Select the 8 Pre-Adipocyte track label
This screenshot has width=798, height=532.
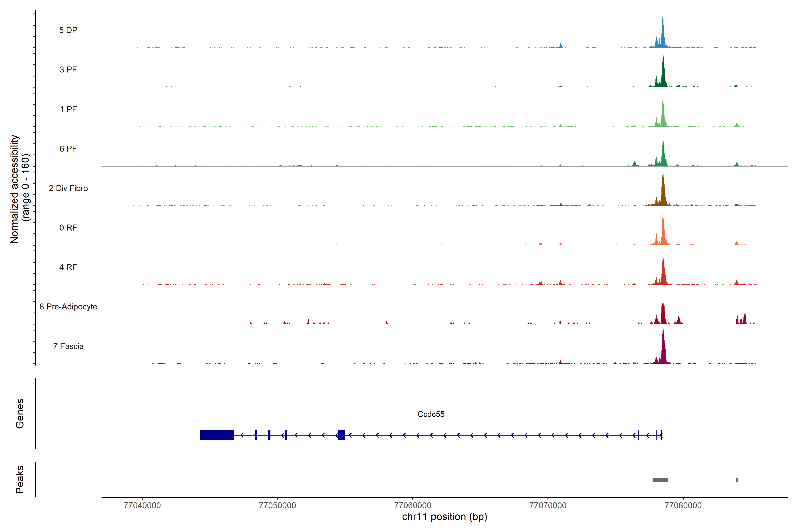(68, 307)
